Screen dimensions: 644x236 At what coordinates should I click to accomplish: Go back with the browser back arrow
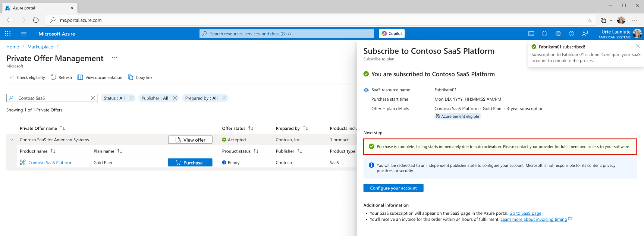pyautogui.click(x=9, y=20)
